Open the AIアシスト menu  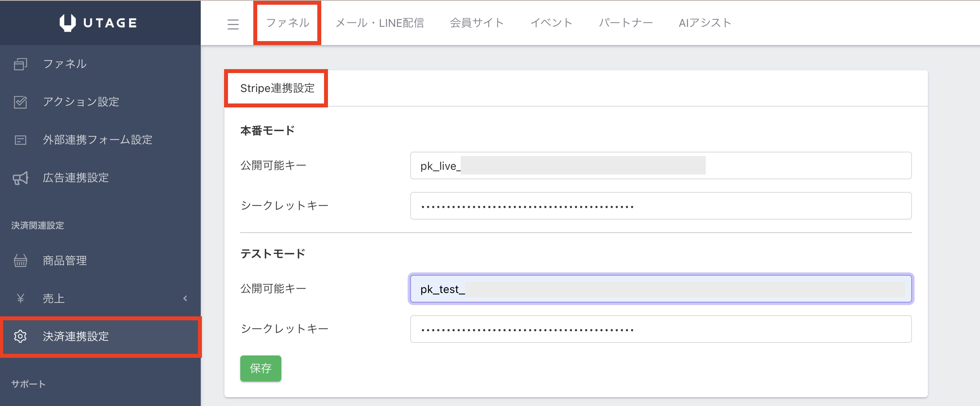(x=705, y=23)
